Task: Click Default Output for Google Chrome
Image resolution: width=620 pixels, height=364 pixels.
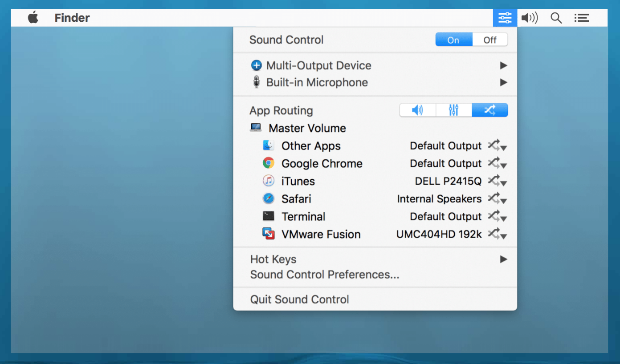Action: coord(446,164)
